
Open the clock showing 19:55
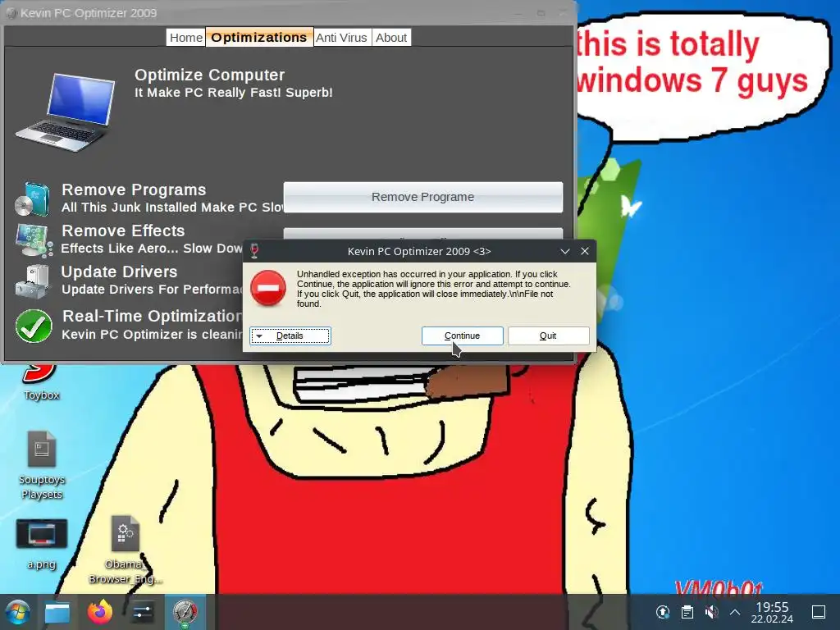coord(772,612)
